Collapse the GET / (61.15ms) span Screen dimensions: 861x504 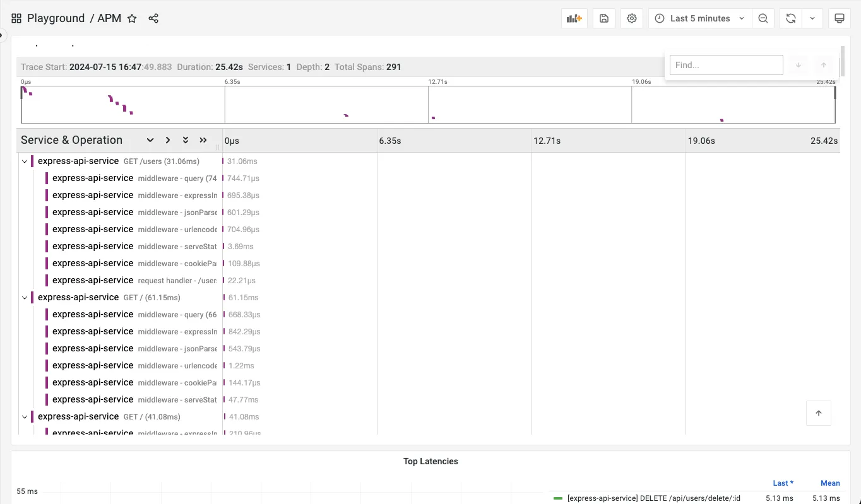(25, 298)
